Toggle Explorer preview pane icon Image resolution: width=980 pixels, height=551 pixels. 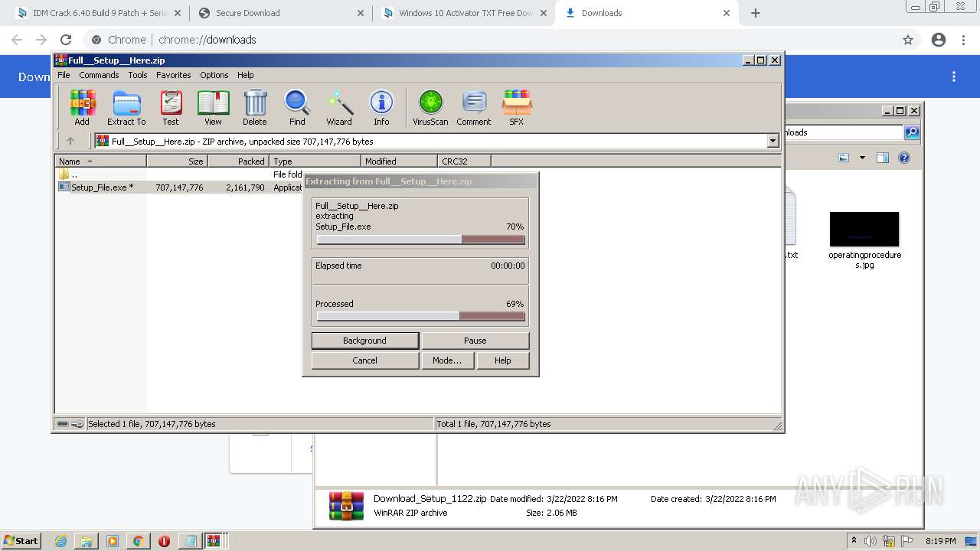click(x=883, y=158)
